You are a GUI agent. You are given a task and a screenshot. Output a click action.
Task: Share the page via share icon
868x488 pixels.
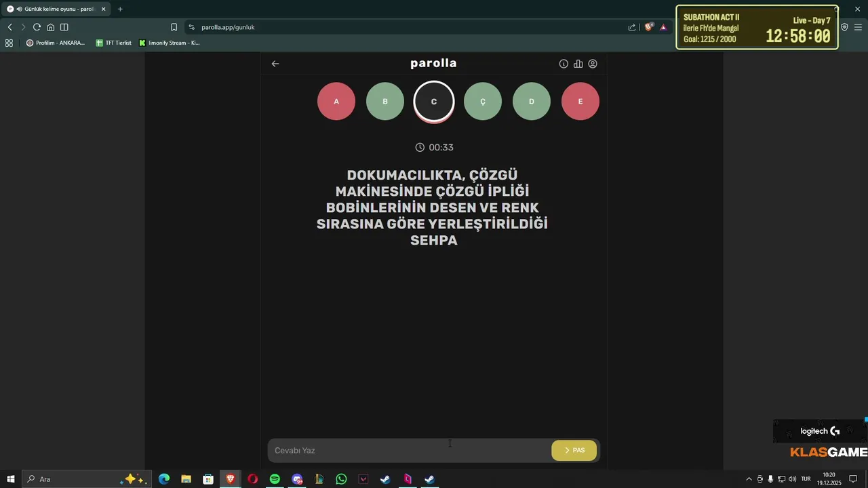(x=632, y=27)
